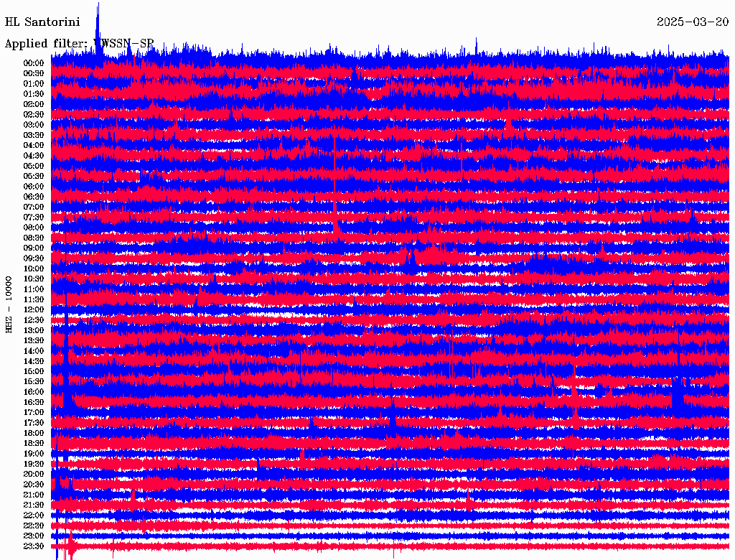
Task: Select the 09:00 time label
Action: point(34,248)
